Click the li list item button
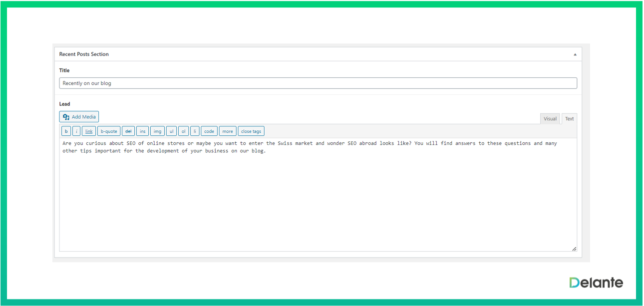This screenshot has width=644, height=306. (195, 131)
